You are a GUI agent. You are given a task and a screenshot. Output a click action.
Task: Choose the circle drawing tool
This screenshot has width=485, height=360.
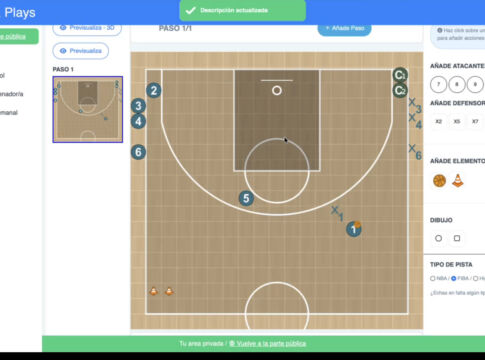(x=439, y=238)
